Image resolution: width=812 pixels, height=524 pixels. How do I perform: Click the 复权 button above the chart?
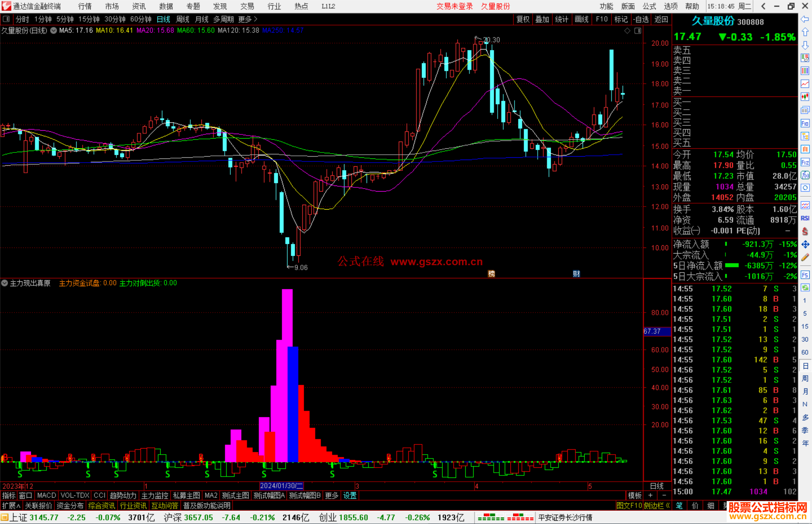click(523, 19)
